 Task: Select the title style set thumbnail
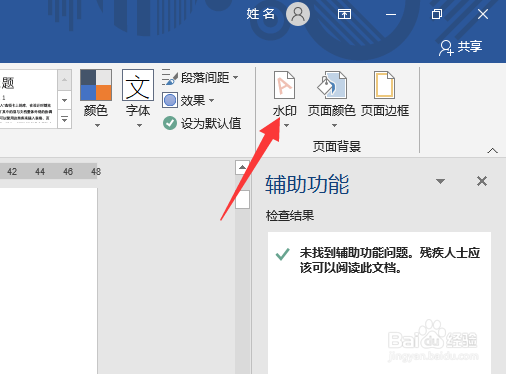(x=28, y=99)
